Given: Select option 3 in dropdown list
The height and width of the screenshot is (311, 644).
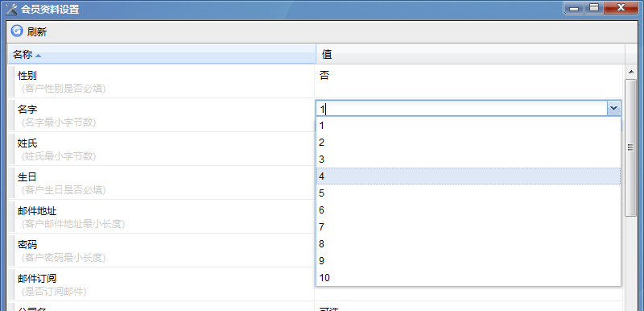Looking at the screenshot, I should point(469,160).
